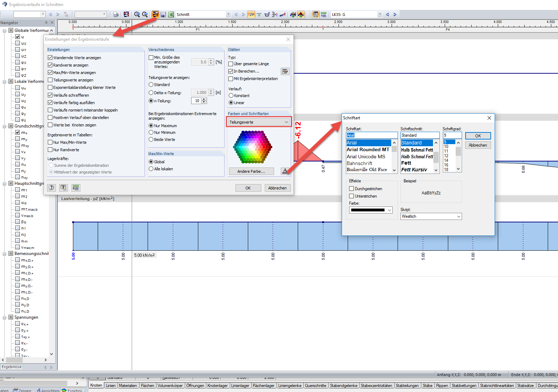Click the flag icon next to print icon
This screenshot has width=558, height=392.
[126, 15]
